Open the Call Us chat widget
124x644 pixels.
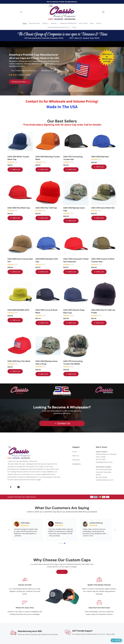pos(116,640)
